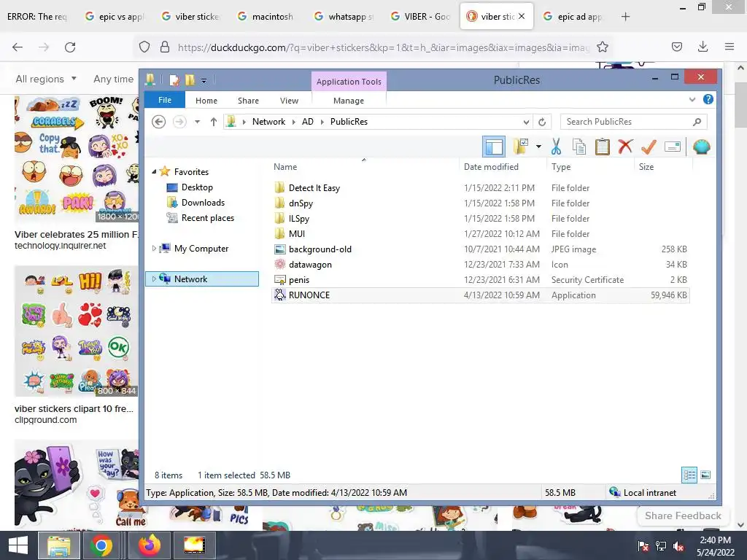Switch to Large icons view status bar toggle
This screenshot has height=560, width=747.
705,475
